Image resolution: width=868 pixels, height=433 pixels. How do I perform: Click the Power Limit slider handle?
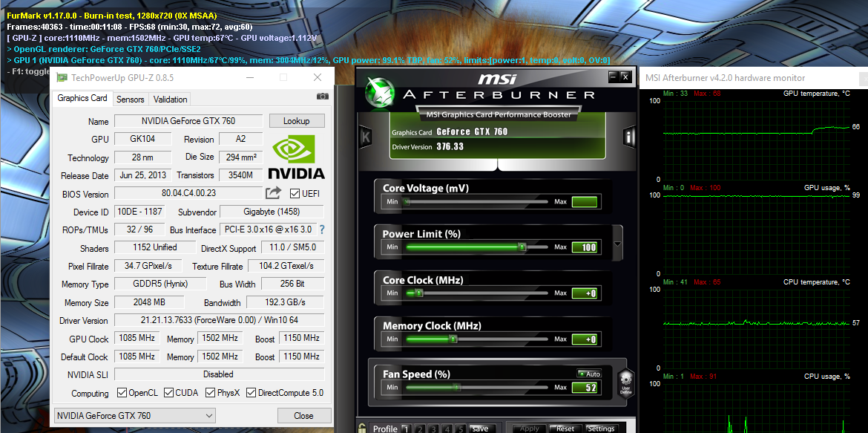pyautogui.click(x=522, y=247)
